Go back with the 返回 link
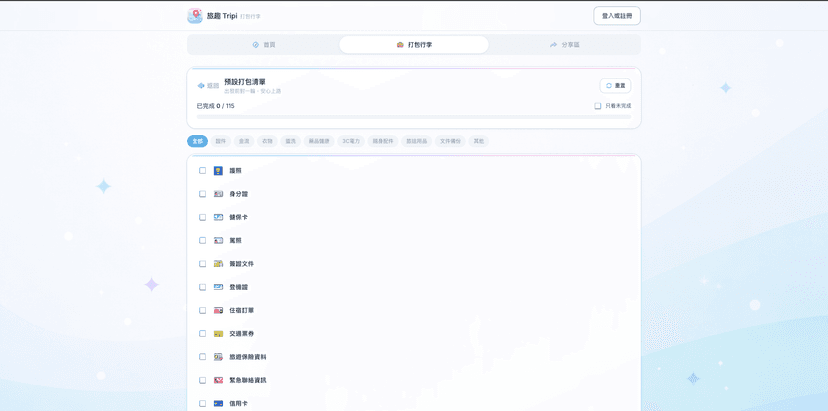828x411 pixels. pos(208,86)
